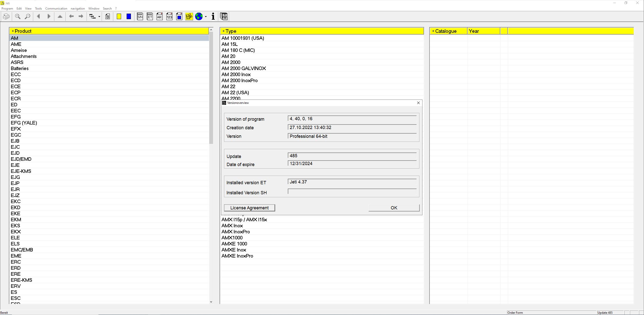Navigate back using the left arrow icon
644x315 pixels.
point(71,17)
